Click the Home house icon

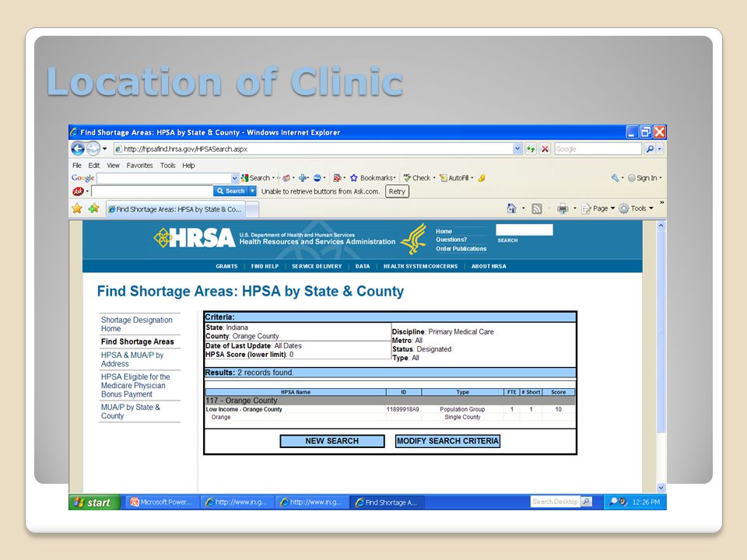point(512,208)
